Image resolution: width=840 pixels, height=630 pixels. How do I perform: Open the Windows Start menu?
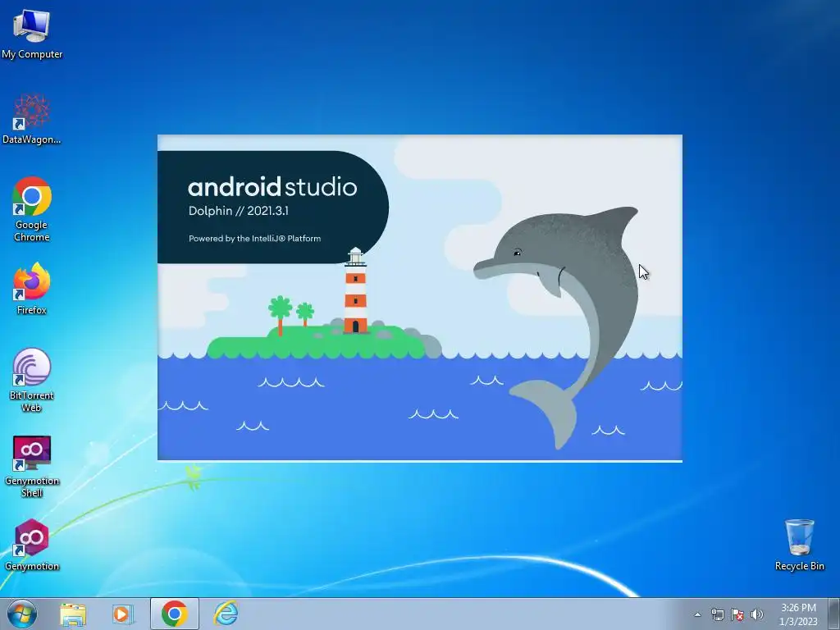(22, 614)
